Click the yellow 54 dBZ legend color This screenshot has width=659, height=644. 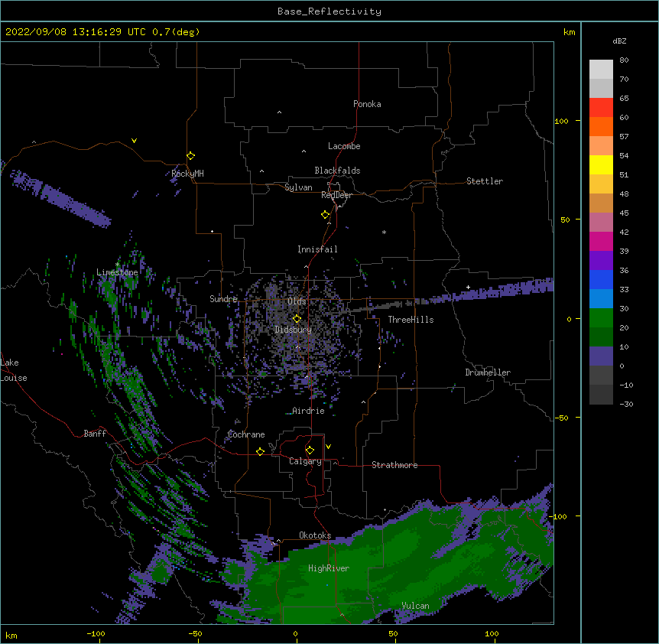[601, 165]
